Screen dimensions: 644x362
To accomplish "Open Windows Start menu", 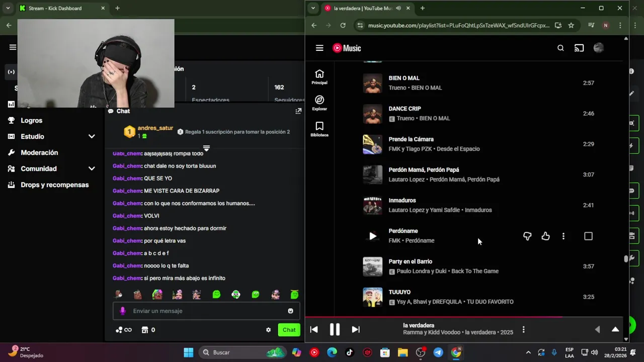I will [x=188, y=352].
